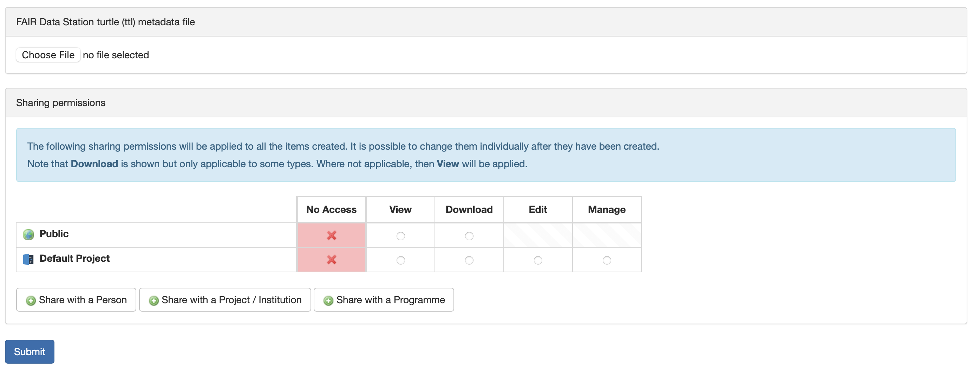
Task: Click the Sharing permissions panel header
Action: pos(61,103)
